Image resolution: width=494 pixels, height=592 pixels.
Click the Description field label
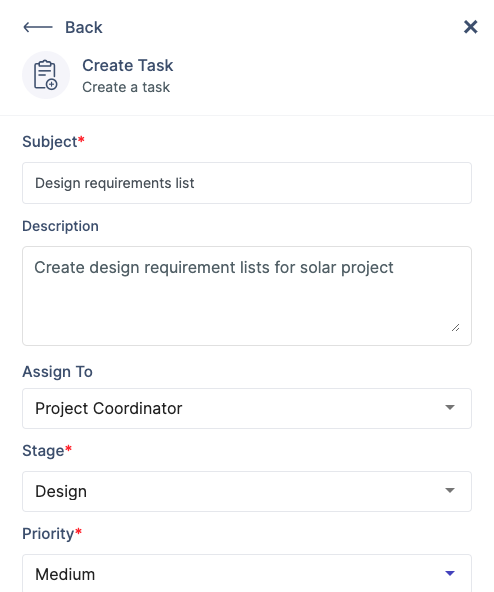60,226
